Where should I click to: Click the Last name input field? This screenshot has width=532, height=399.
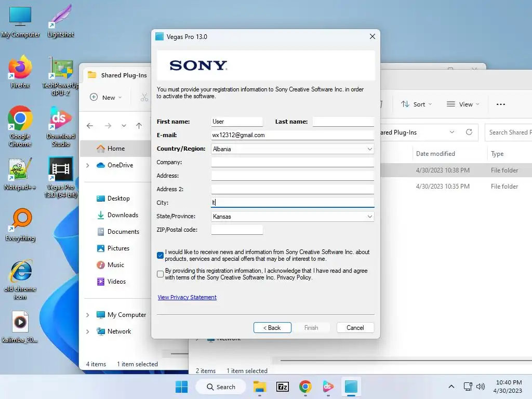pyautogui.click(x=343, y=122)
